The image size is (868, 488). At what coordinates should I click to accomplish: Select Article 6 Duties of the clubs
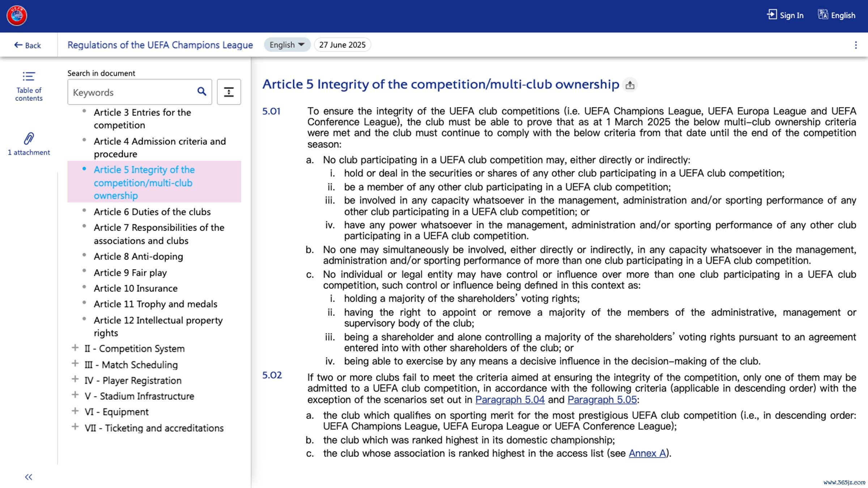tap(152, 212)
